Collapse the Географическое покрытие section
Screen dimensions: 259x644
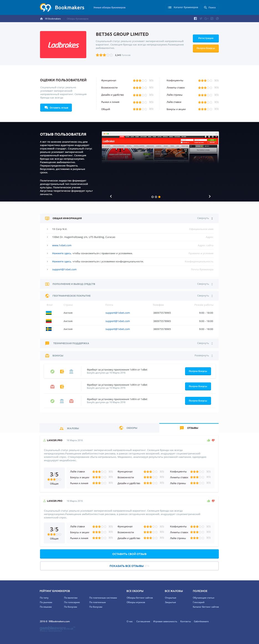coord(205,296)
